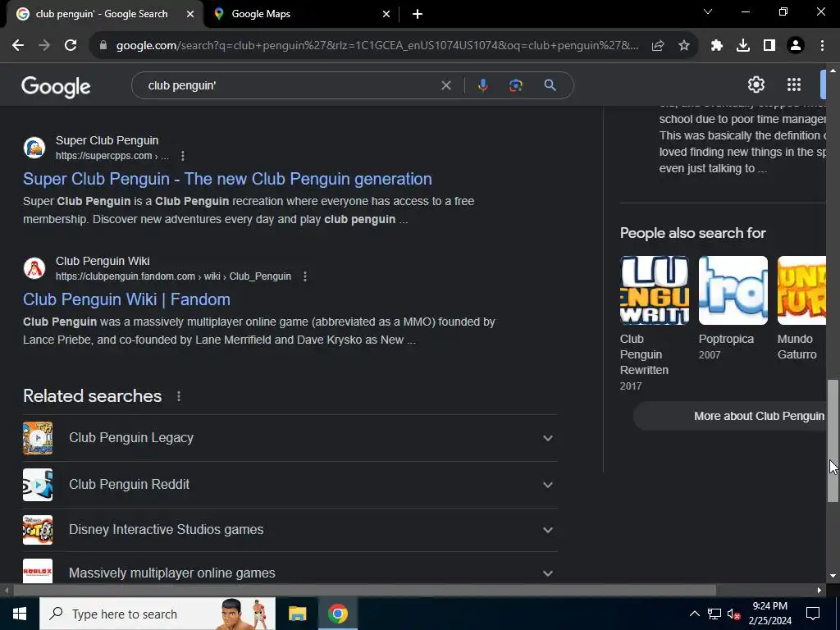This screenshot has height=630, width=840.
Task: Open the Chrome profile avatar
Action: click(796, 46)
